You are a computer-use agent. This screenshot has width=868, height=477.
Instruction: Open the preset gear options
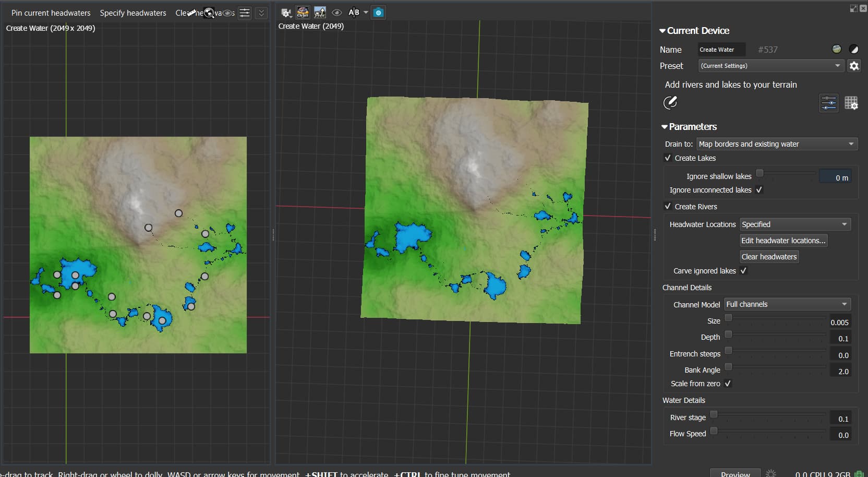[x=854, y=66]
